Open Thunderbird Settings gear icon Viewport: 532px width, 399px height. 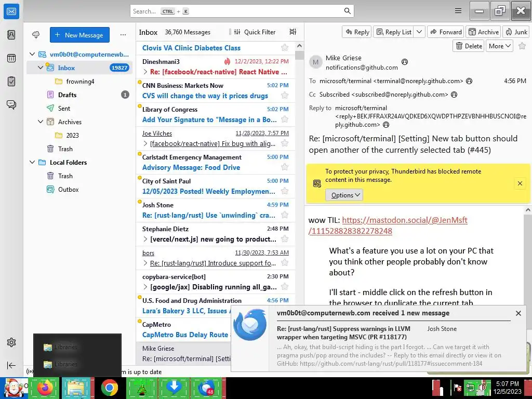11,342
